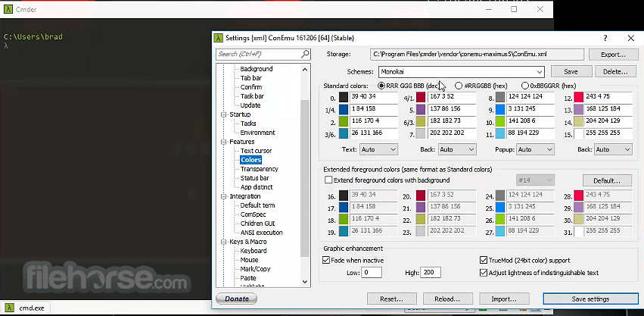This screenshot has width=644, height=316.
Task: Click color swatch 10 (141 208 6)
Action: (x=500, y=122)
